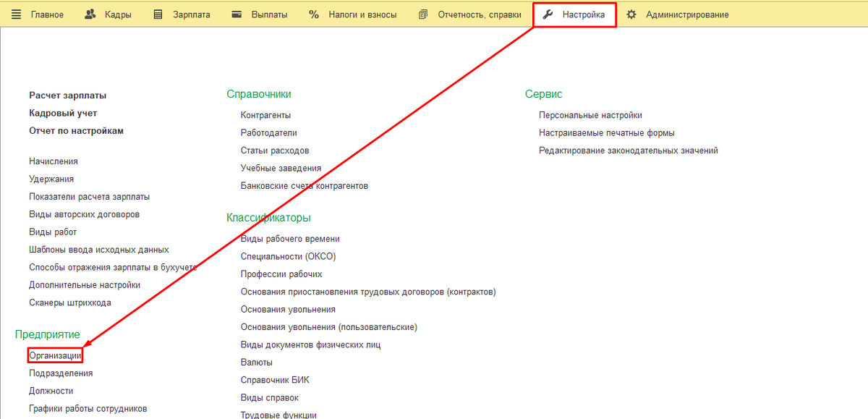Open Виды рабочего времени classifier
The image size is (868, 419).
pos(290,239)
